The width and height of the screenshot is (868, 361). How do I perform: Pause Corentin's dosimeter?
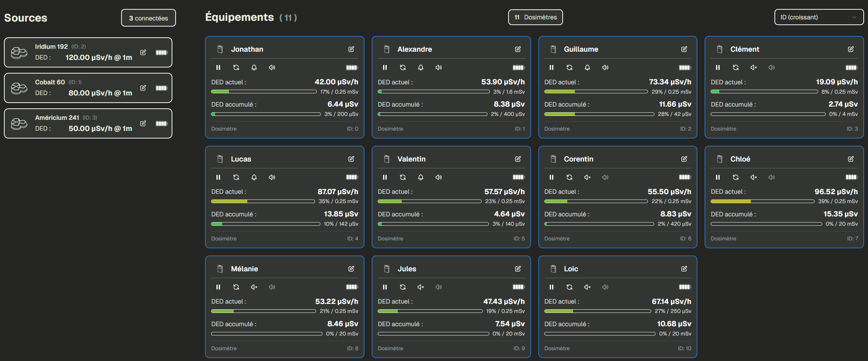pyautogui.click(x=552, y=177)
